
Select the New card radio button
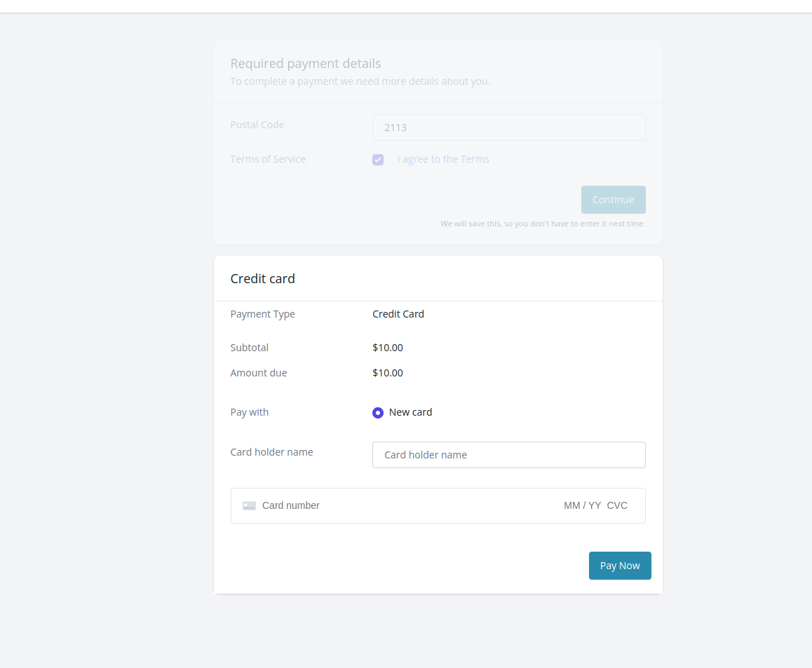[x=378, y=412]
